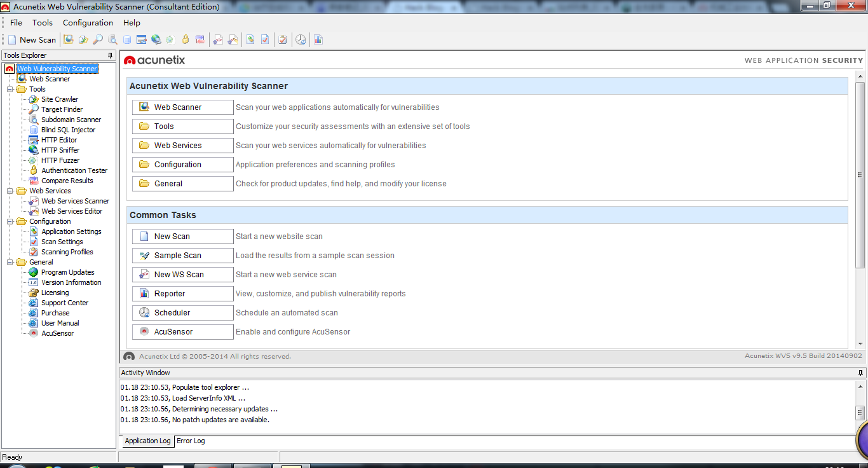
Task: Click the New Scan toolbar button
Action: (32, 39)
